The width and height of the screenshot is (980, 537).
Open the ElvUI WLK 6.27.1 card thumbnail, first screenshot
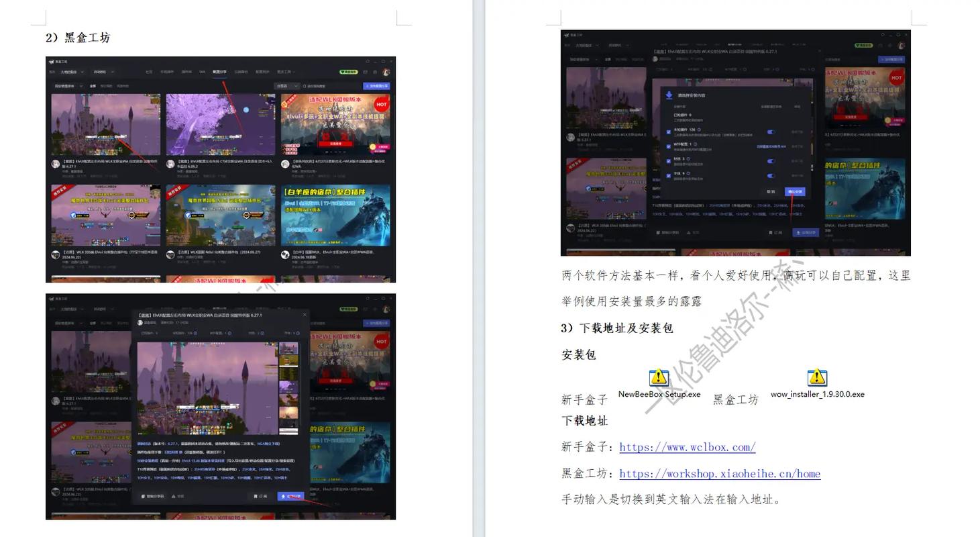point(106,124)
